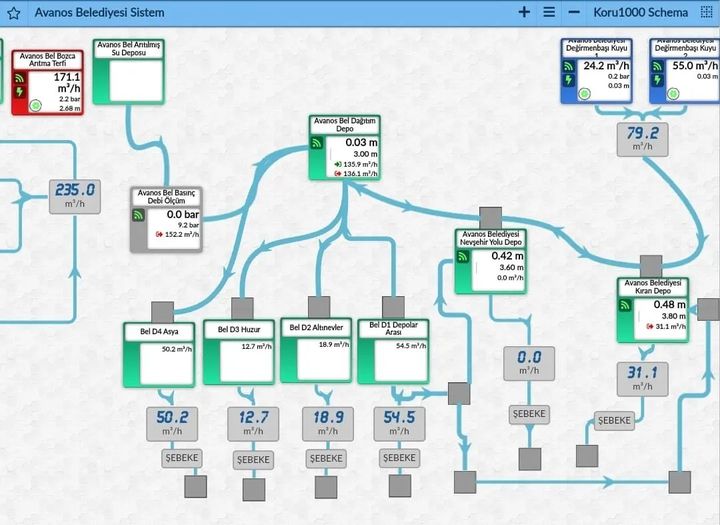Click signal icon on Bozca Arıtma Terfi

pyautogui.click(x=21, y=78)
